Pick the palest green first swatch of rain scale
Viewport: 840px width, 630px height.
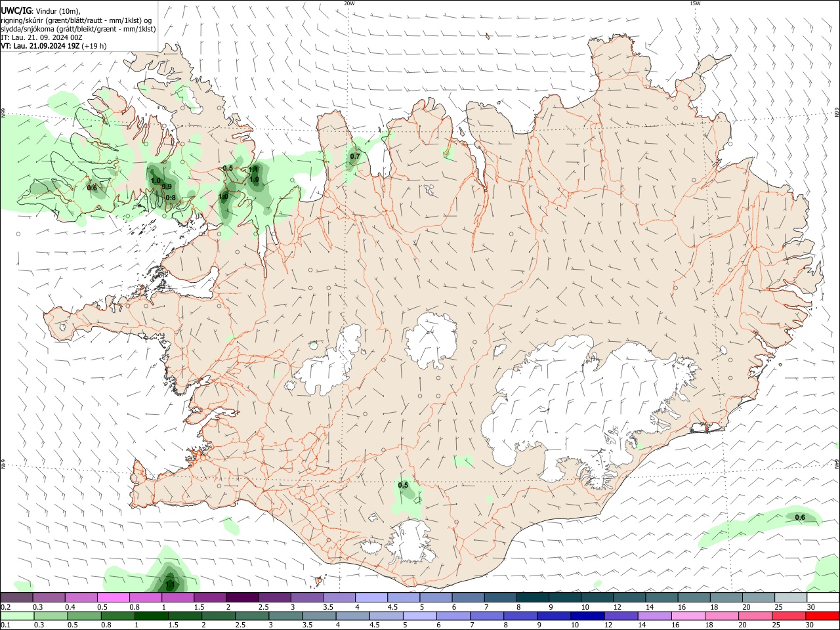[18, 616]
